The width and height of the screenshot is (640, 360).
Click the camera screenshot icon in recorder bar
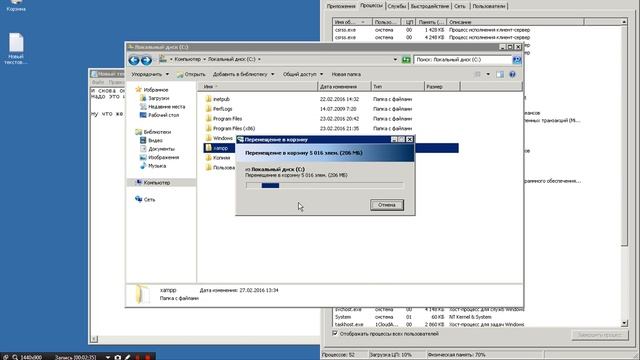pyautogui.click(x=118, y=357)
